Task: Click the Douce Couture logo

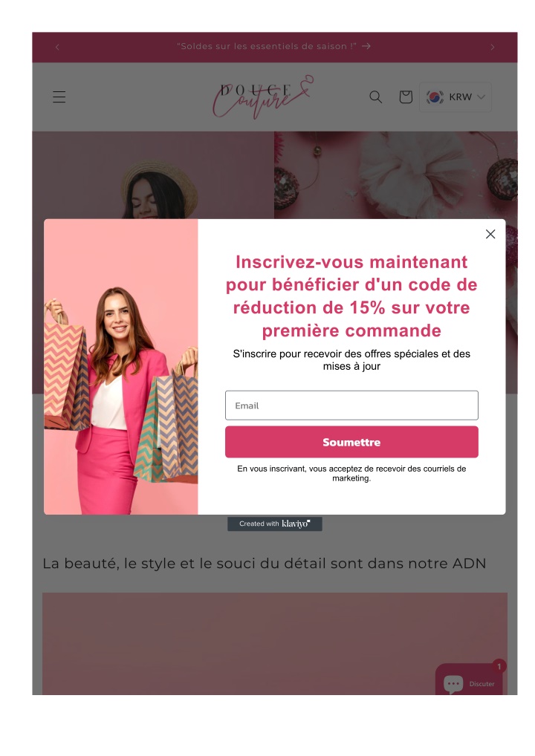Action: pos(263,97)
